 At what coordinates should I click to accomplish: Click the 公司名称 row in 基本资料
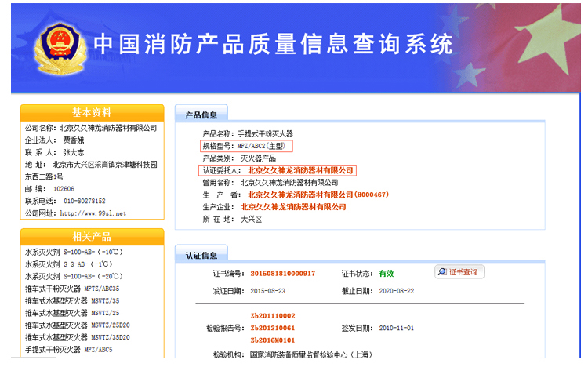91,128
